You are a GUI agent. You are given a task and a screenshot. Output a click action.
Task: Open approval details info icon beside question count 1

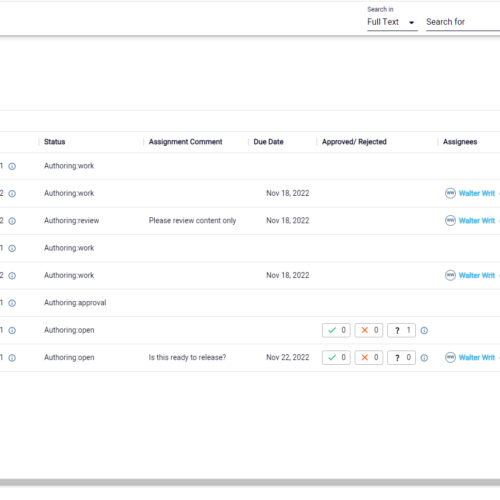[424, 330]
